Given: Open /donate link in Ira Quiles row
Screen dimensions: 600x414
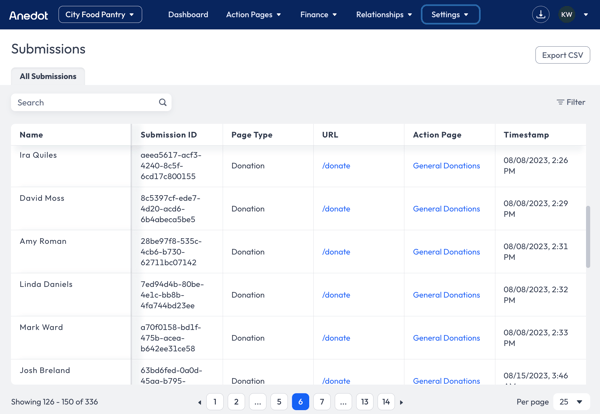Looking at the screenshot, I should point(336,166).
